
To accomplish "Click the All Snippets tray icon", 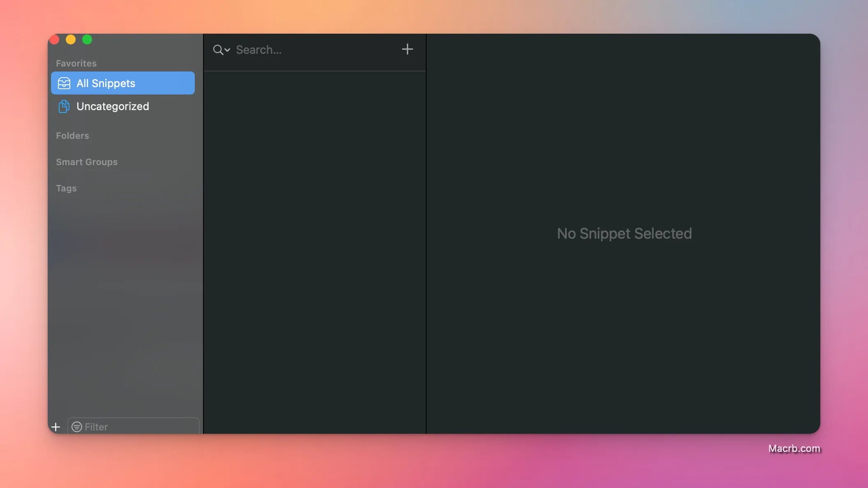I will click(x=64, y=83).
